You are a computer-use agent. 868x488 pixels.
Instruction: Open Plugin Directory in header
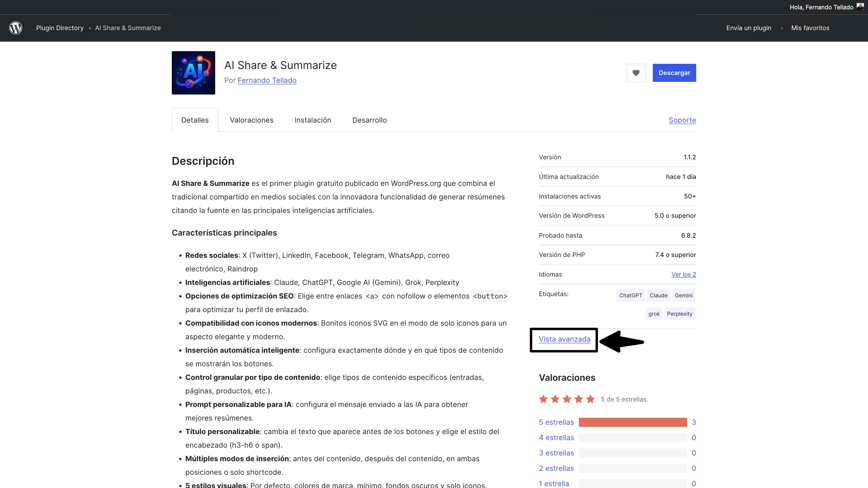click(x=60, y=28)
